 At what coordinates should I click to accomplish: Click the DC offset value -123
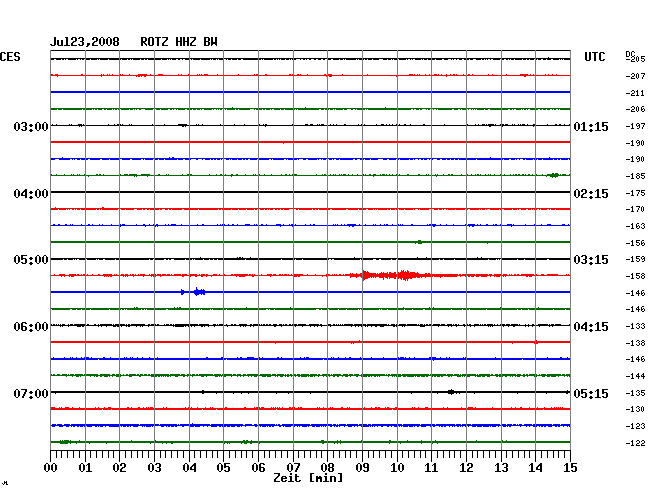coord(635,426)
